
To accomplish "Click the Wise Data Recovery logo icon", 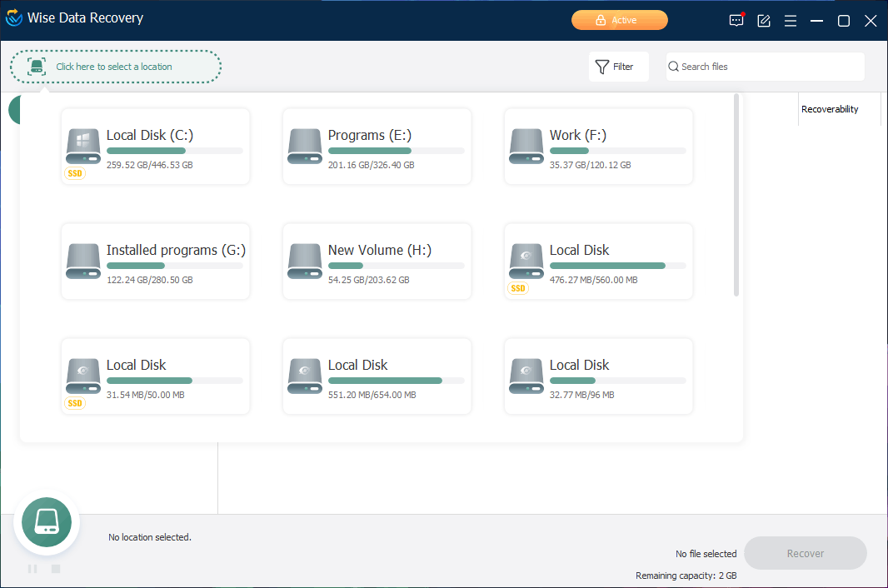I will tap(14, 18).
